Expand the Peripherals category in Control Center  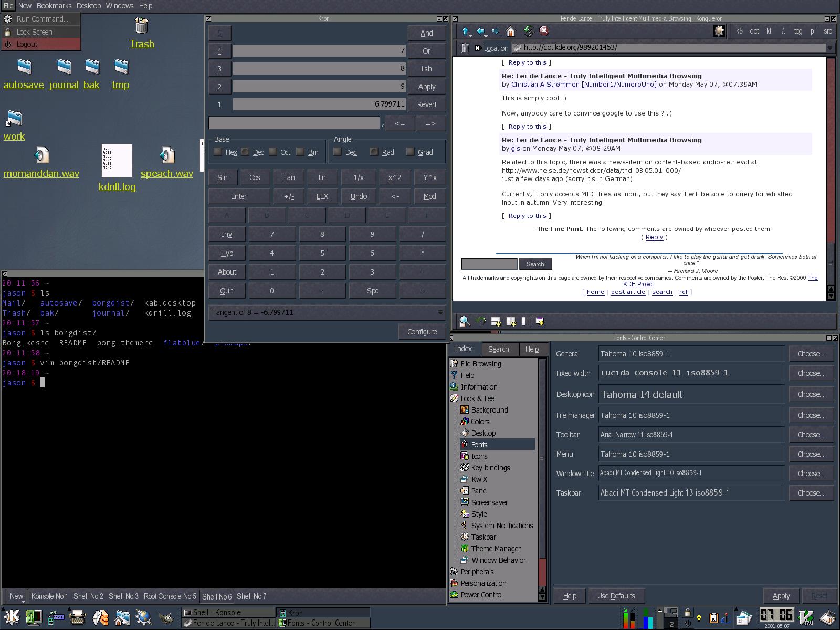[472, 572]
